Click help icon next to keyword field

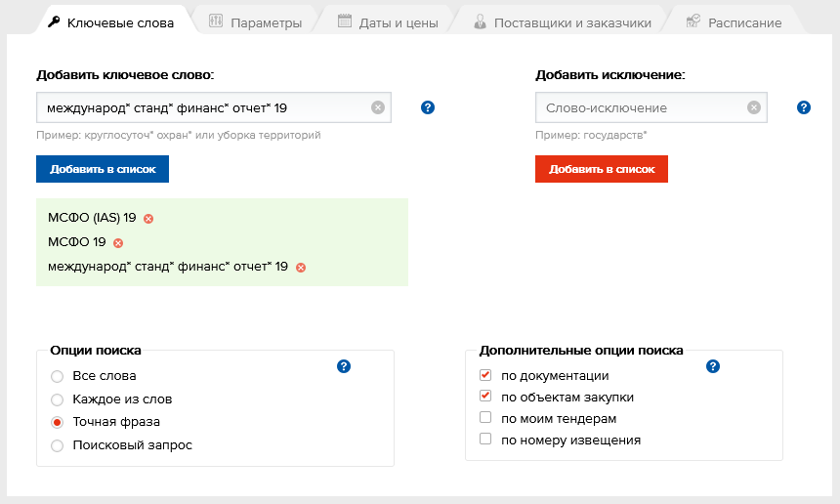428,107
